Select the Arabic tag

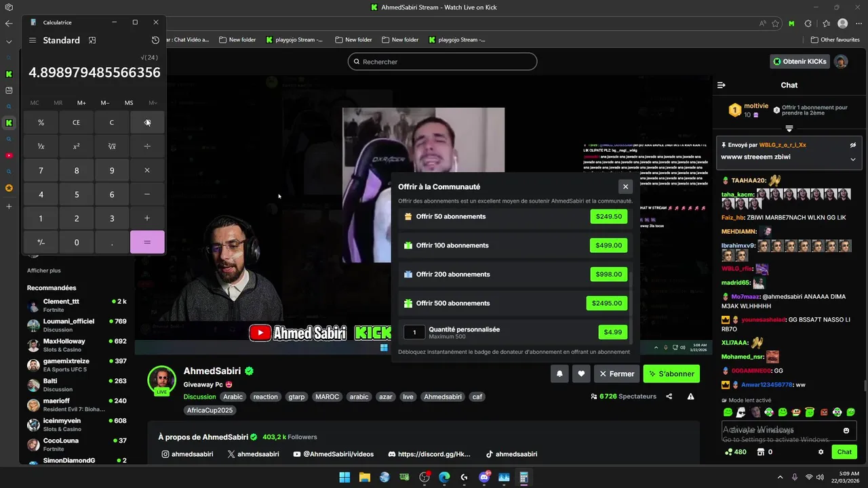233,396
